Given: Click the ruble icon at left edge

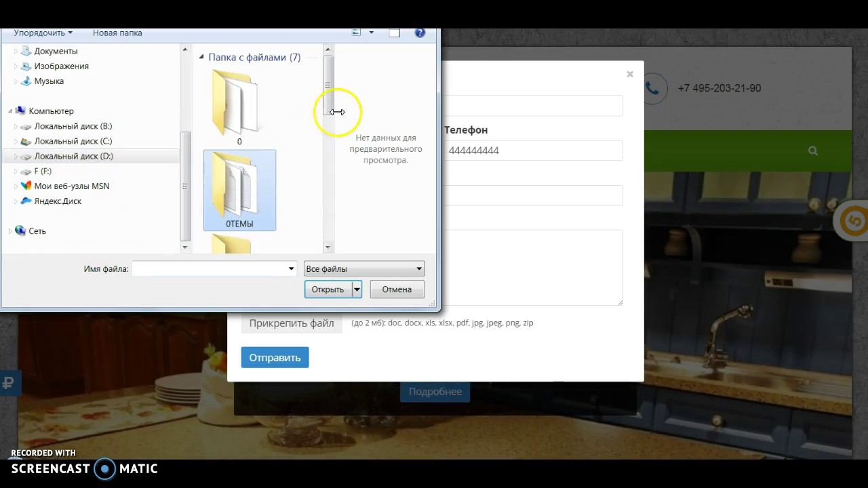Looking at the screenshot, I should tap(9, 384).
